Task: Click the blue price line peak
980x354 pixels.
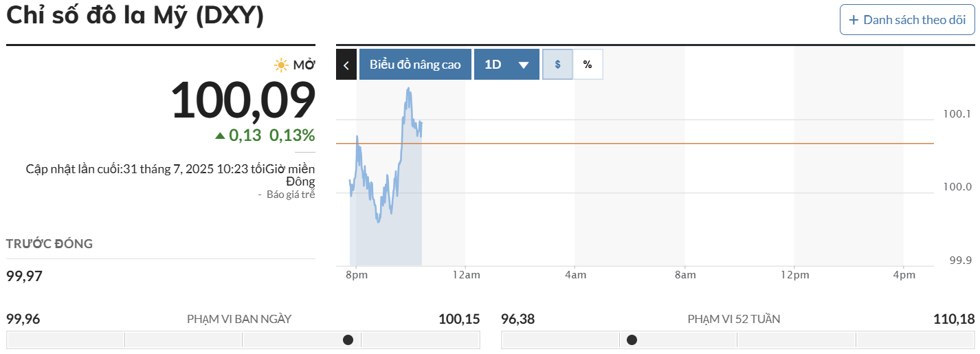Action: coord(409,89)
